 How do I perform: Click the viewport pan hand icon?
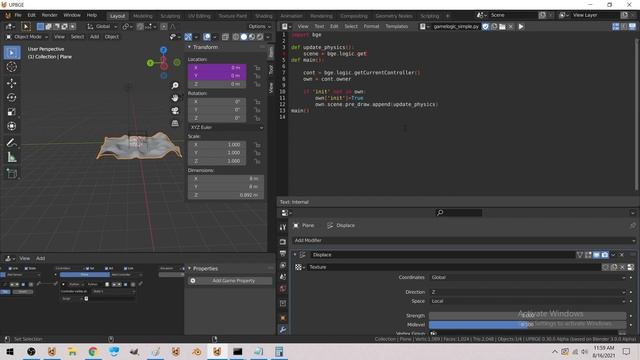(x=175, y=98)
